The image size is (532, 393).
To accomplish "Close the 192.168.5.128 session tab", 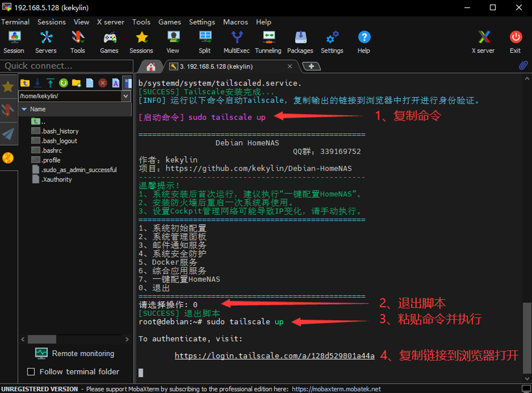I will 289,66.
